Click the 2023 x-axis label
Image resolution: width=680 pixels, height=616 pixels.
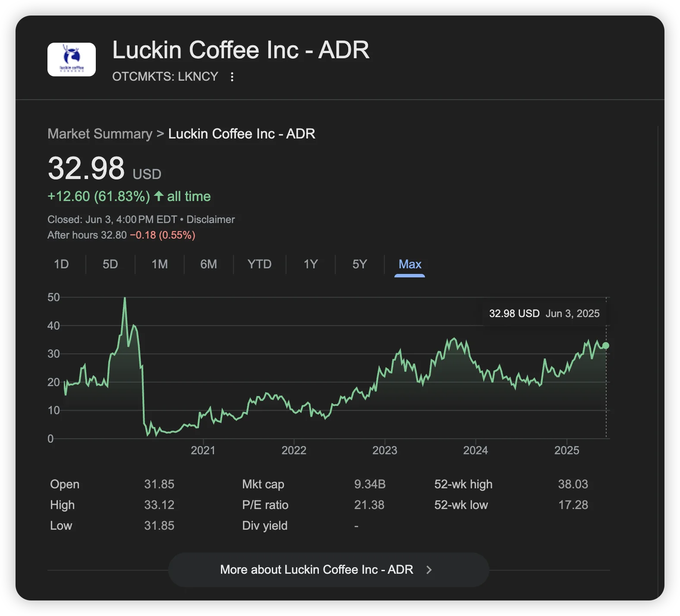(385, 450)
